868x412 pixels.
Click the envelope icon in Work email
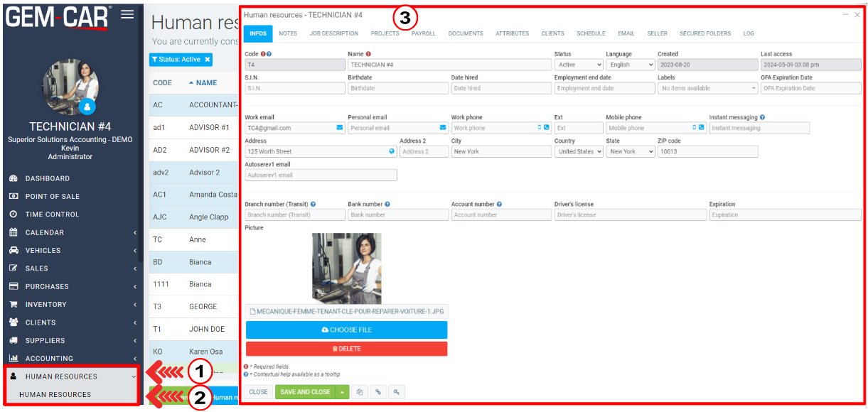pos(339,128)
